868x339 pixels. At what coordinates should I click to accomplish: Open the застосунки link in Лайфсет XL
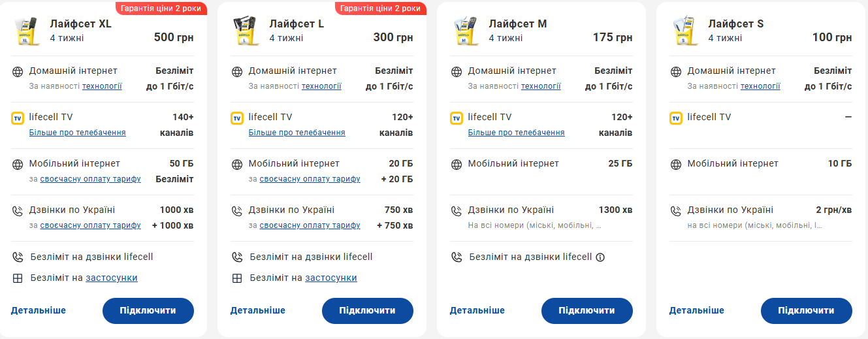click(x=112, y=278)
